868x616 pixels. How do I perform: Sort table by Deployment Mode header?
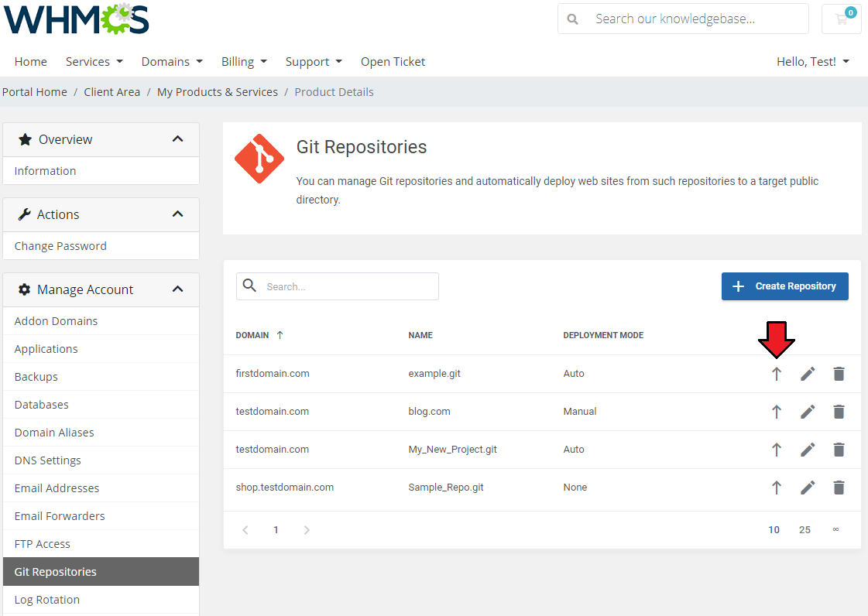pyautogui.click(x=603, y=335)
